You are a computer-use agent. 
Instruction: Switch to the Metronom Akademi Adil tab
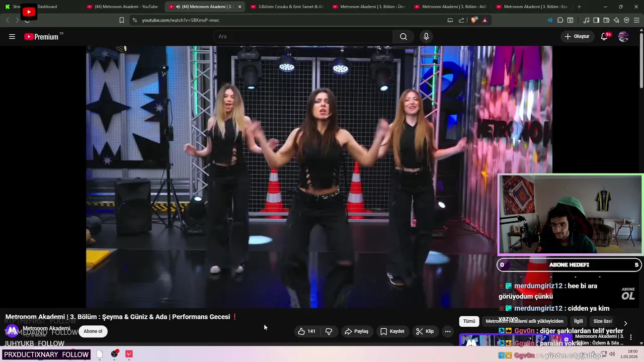pos(450,7)
